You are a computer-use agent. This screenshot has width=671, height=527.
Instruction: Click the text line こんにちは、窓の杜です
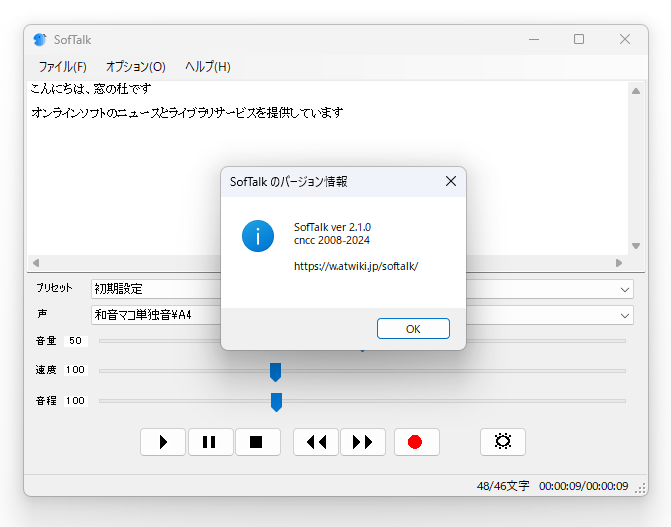click(x=91, y=89)
